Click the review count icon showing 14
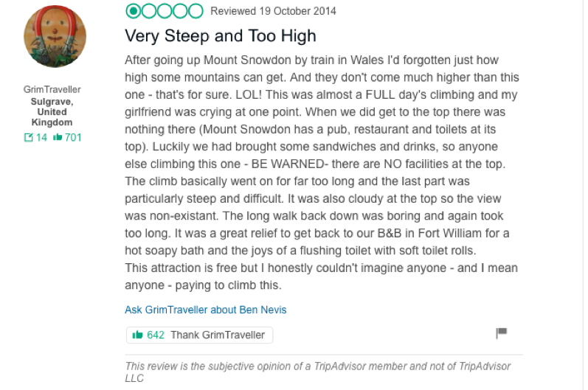 coord(29,137)
